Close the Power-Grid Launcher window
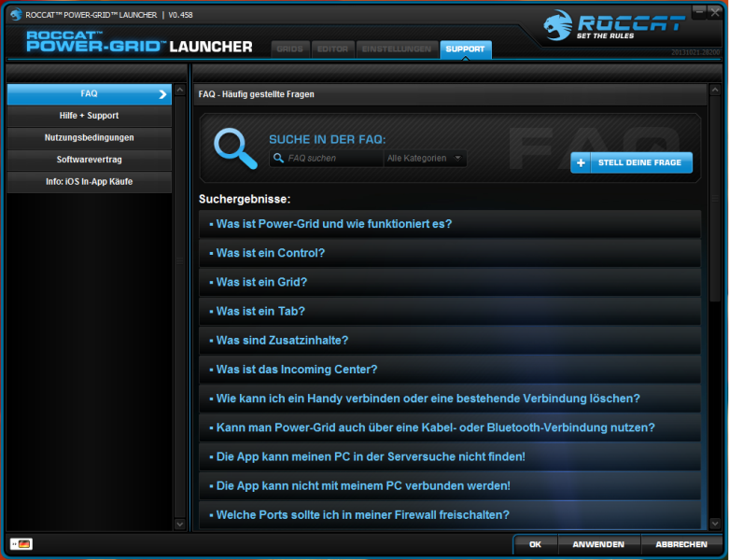Screen dimensions: 729x560 click(715, 12)
